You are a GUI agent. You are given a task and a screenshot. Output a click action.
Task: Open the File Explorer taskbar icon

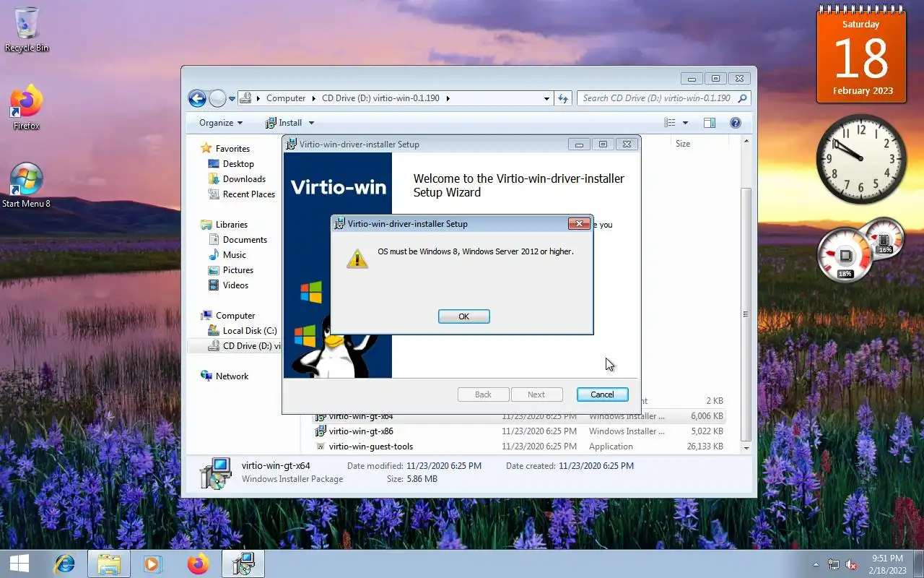(109, 564)
